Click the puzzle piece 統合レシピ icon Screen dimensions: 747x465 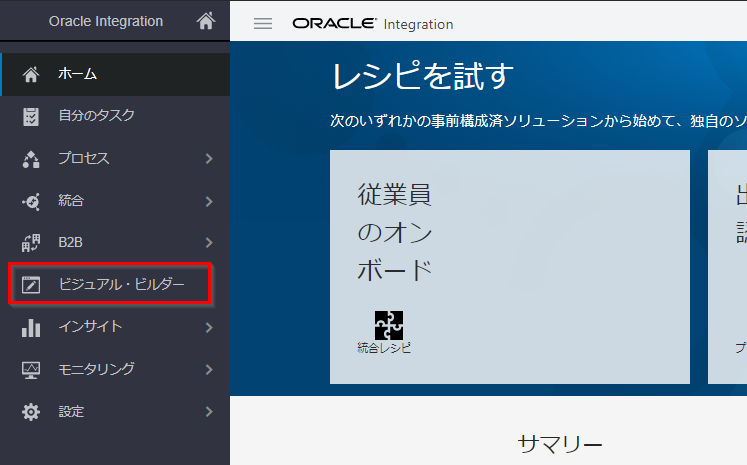coord(388,324)
